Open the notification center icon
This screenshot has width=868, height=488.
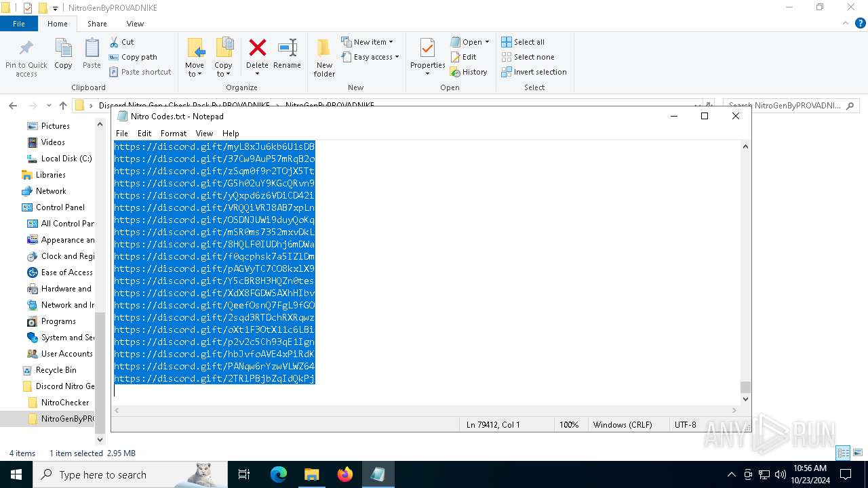846,474
